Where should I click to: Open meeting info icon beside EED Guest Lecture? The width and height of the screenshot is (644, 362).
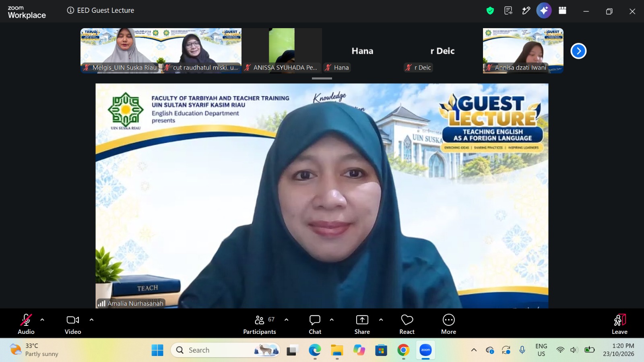(x=70, y=10)
